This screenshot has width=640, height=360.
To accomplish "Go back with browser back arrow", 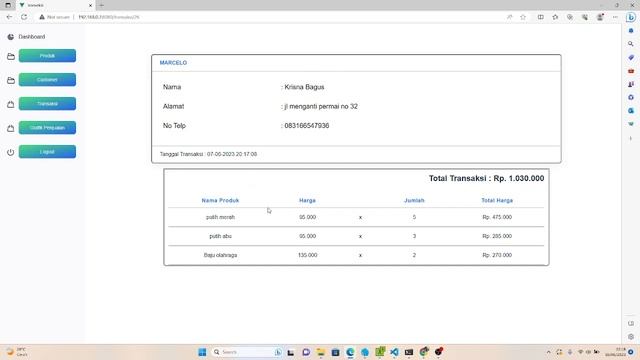I will pos(9,17).
